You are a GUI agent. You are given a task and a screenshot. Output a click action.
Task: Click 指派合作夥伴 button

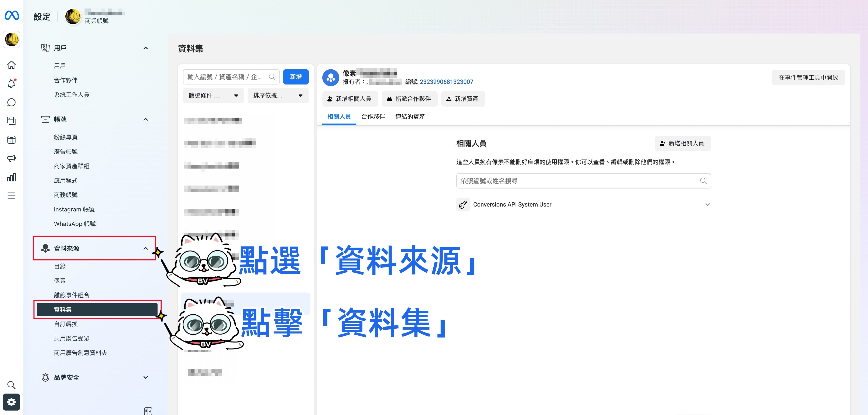pyautogui.click(x=409, y=99)
